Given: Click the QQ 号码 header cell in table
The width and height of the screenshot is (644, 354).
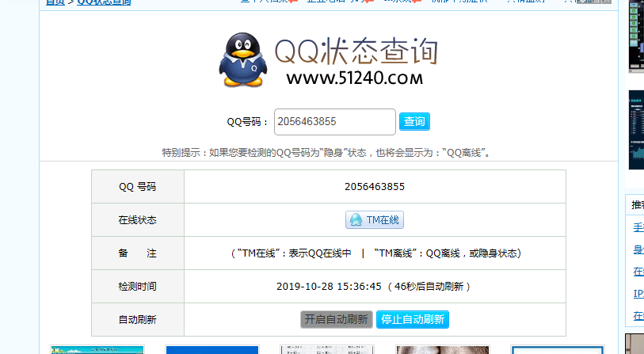Looking at the screenshot, I should [x=138, y=186].
